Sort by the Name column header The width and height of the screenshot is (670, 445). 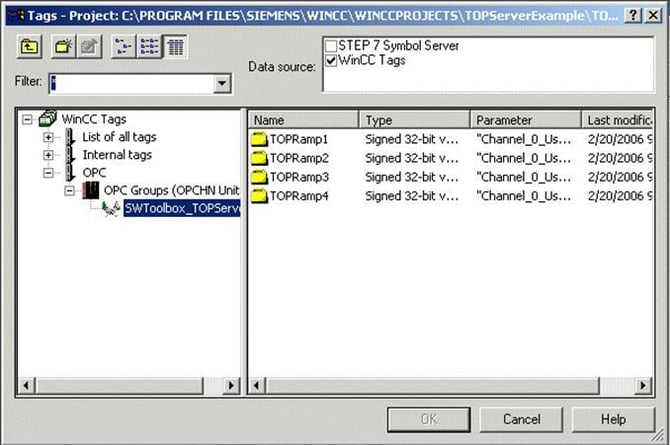(x=304, y=120)
